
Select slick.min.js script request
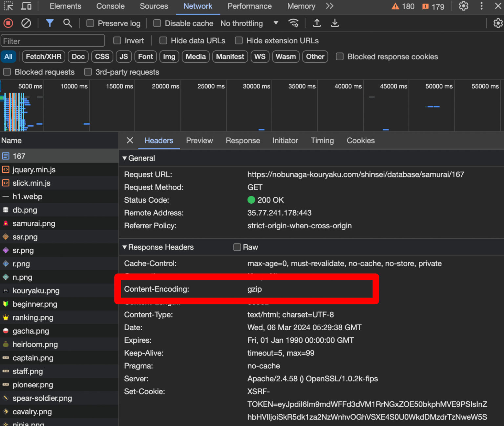click(59, 183)
